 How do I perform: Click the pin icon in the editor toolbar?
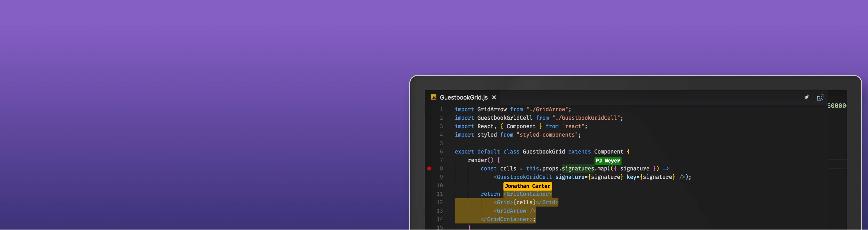pos(807,97)
